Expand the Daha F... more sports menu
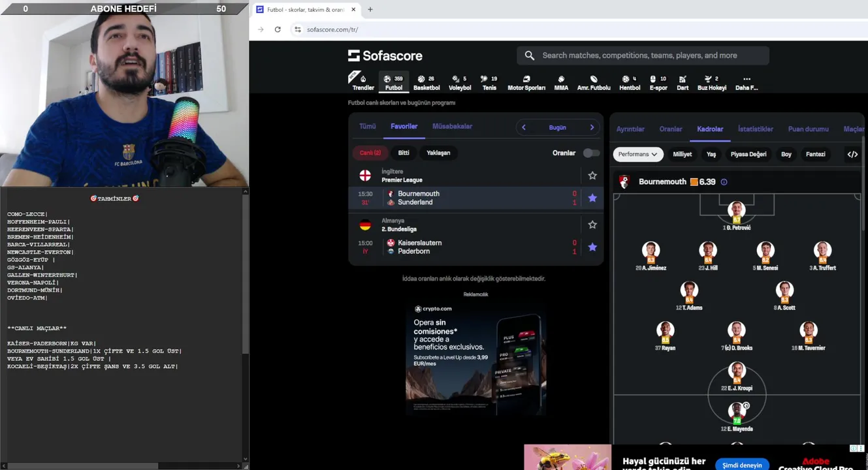This screenshot has width=868, height=470. (747, 82)
